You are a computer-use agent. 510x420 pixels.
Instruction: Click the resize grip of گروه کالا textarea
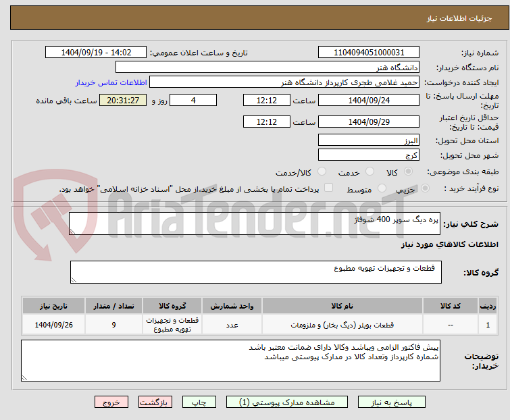pyautogui.click(x=74, y=280)
